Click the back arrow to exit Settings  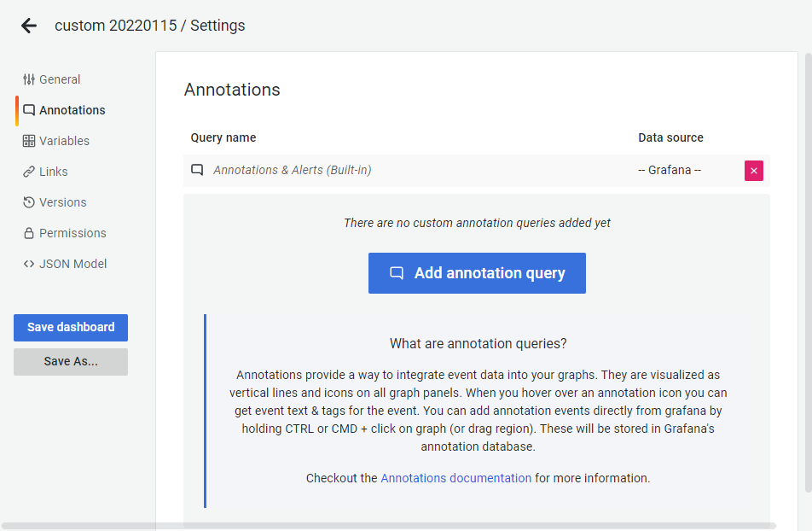[x=28, y=25]
